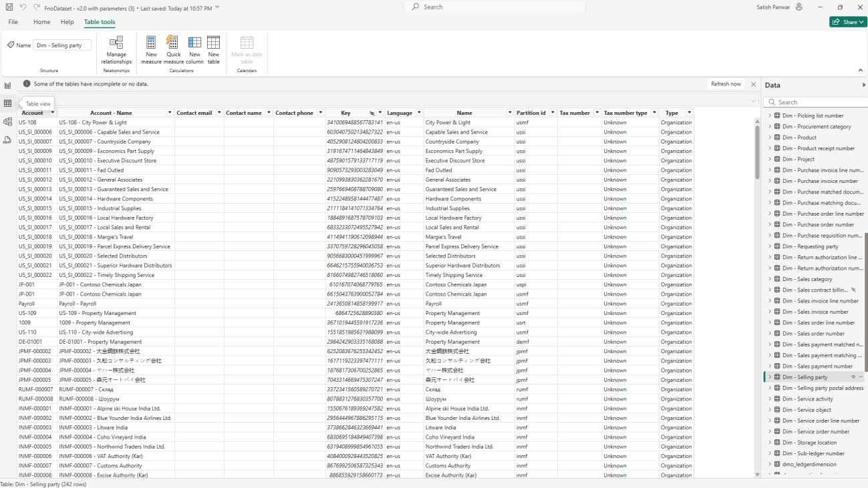Switch to the Home ribbon tab
Image resolution: width=868 pixels, height=488 pixels.
42,22
